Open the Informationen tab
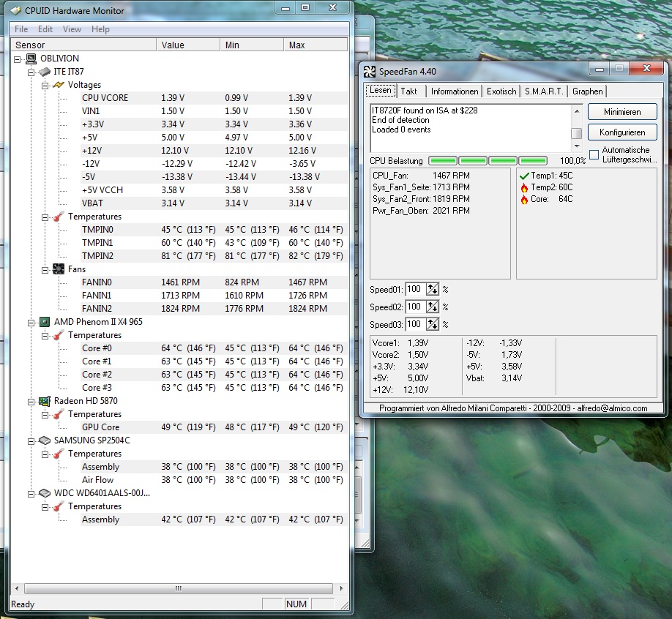Image resolution: width=672 pixels, height=619 pixels. [x=455, y=91]
